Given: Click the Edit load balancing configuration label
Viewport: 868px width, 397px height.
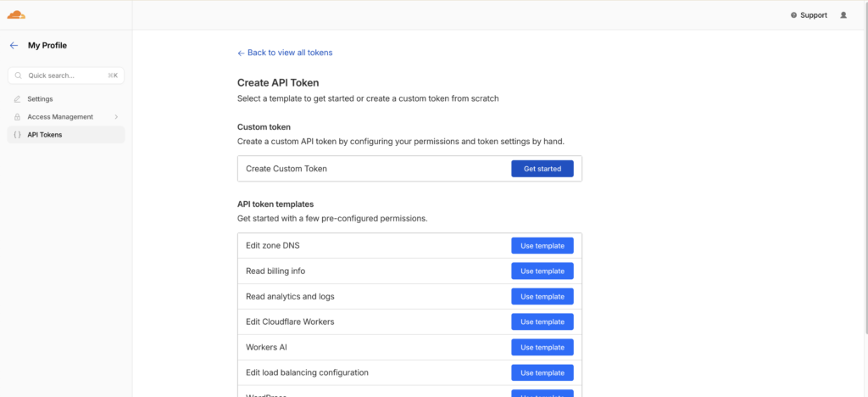Looking at the screenshot, I should click(x=307, y=372).
